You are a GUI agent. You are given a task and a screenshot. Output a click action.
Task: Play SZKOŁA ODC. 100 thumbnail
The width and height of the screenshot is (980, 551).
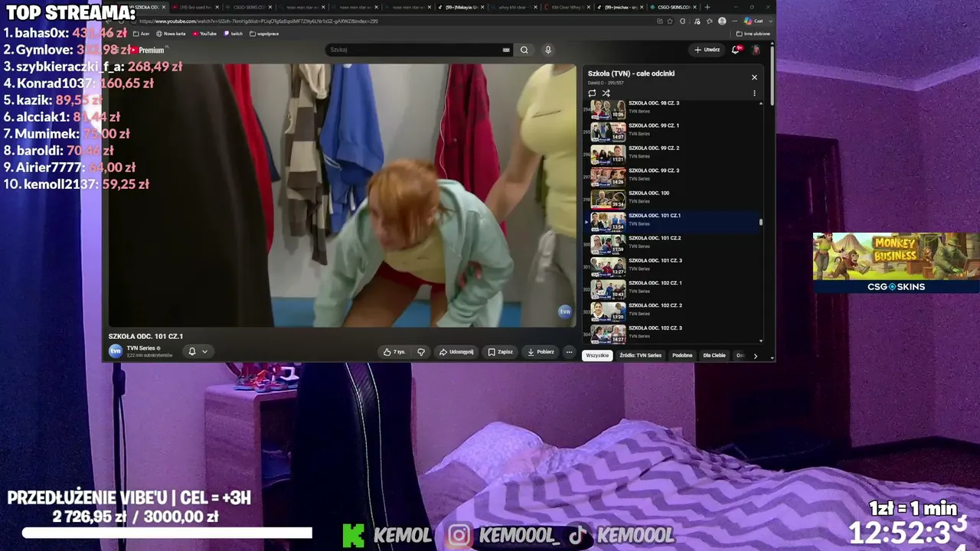pos(608,200)
